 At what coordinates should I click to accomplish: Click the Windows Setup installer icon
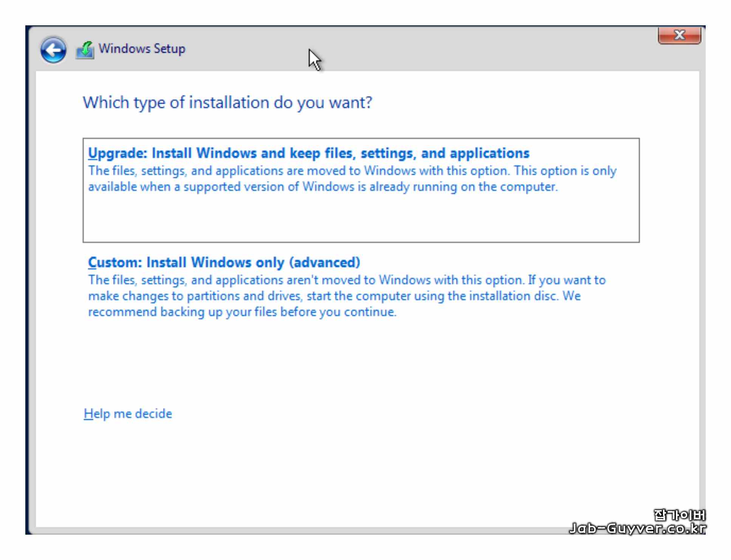[85, 50]
